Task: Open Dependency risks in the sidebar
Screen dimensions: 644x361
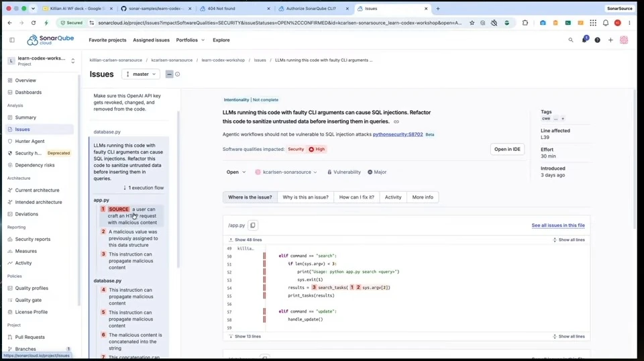Action: (x=34, y=165)
